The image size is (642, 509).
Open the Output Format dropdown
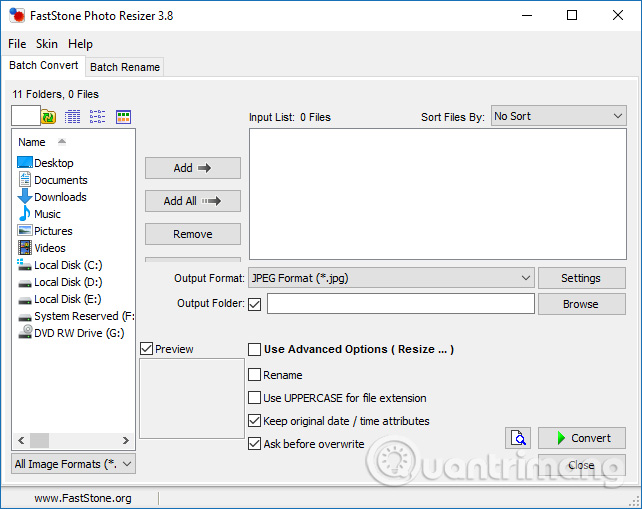[x=391, y=278]
